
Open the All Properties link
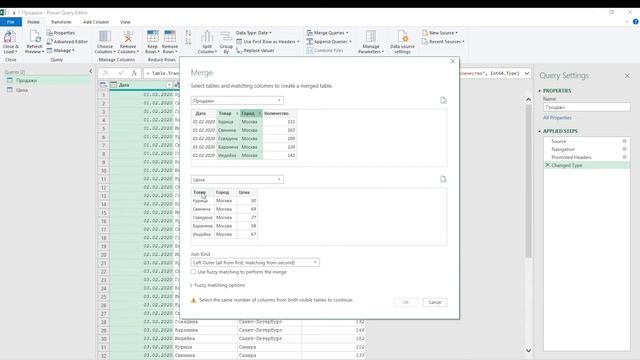click(557, 118)
